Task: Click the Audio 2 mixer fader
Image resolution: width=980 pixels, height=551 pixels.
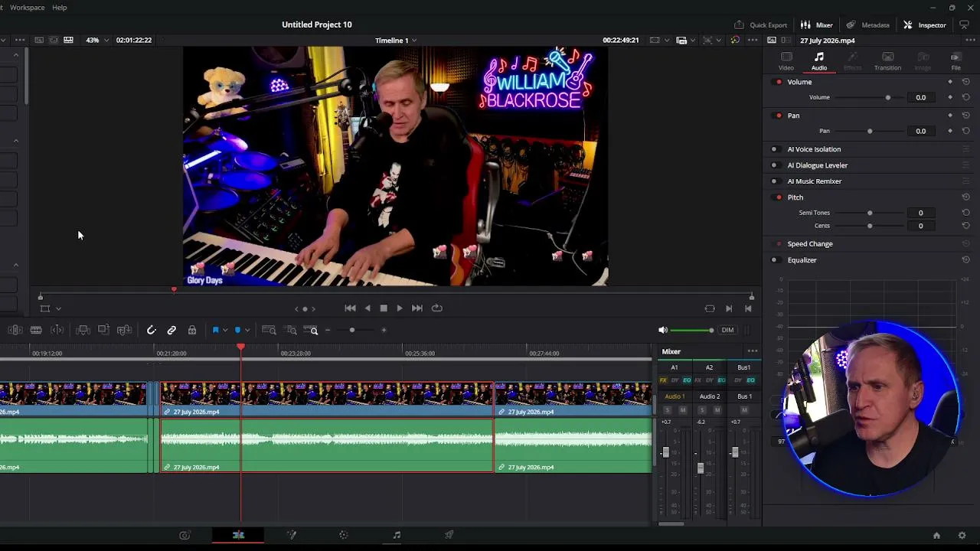Action: coord(700,468)
